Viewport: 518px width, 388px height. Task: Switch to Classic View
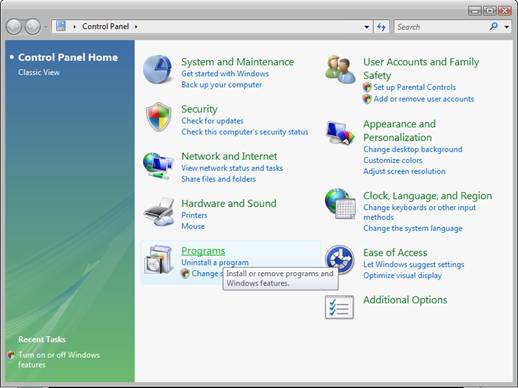39,72
